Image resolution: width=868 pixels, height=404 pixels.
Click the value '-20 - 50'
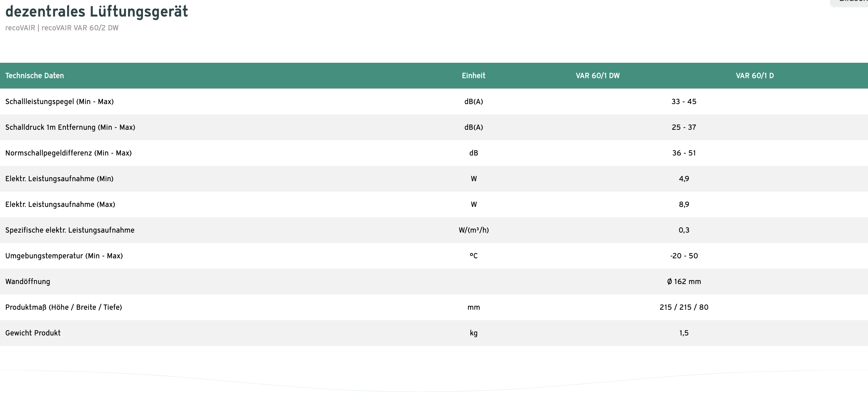click(x=684, y=256)
